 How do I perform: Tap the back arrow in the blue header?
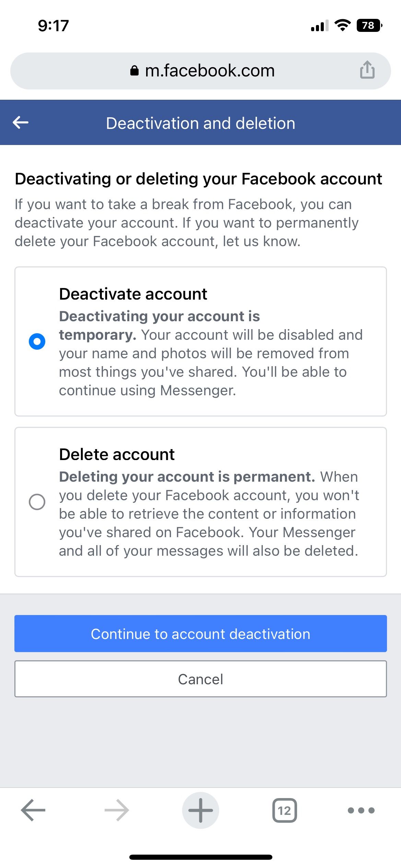(21, 123)
